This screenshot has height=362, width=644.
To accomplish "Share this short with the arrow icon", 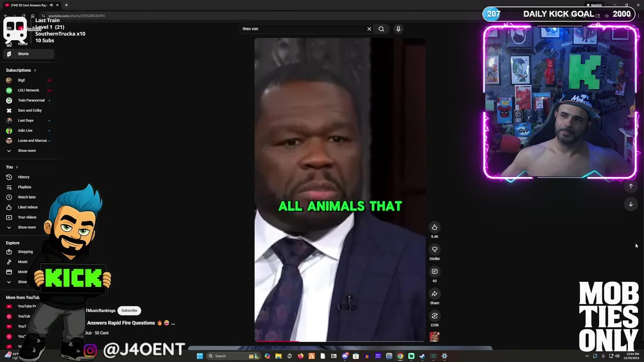I will pos(435,294).
